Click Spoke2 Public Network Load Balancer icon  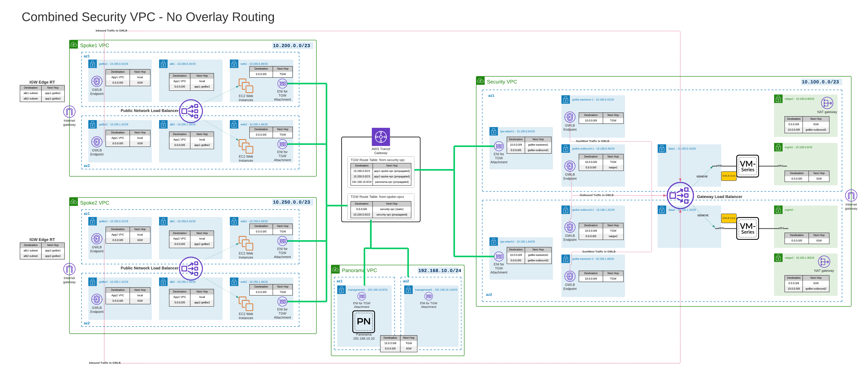point(191,269)
